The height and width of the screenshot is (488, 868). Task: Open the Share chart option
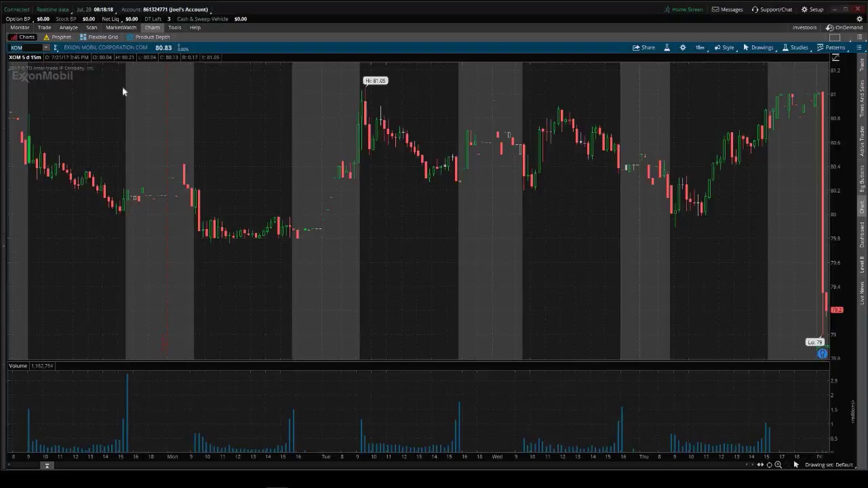point(644,47)
